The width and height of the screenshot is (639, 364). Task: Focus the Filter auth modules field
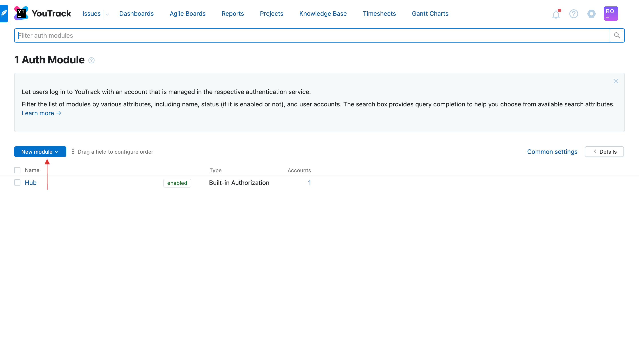click(312, 35)
